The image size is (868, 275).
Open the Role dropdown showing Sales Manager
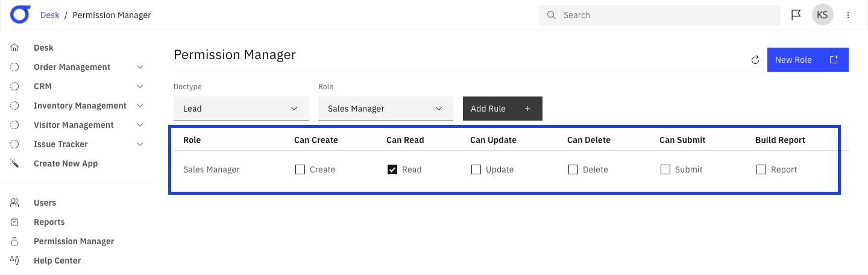pyautogui.click(x=386, y=109)
